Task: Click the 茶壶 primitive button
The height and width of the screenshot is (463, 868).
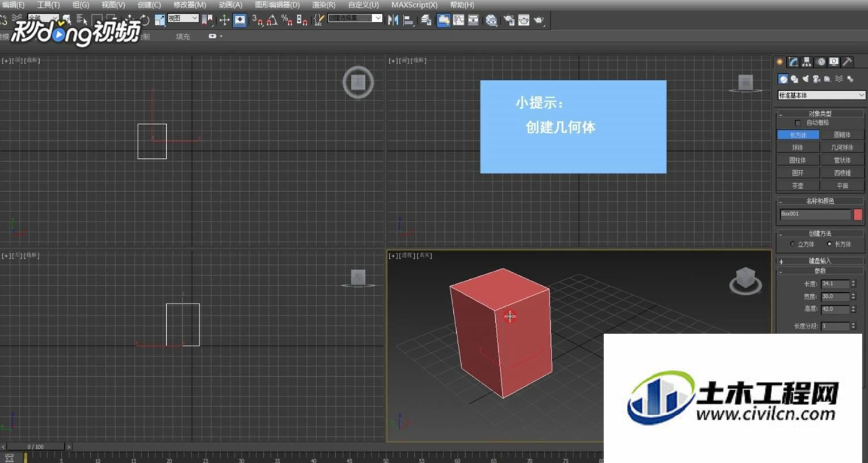Action: point(798,186)
